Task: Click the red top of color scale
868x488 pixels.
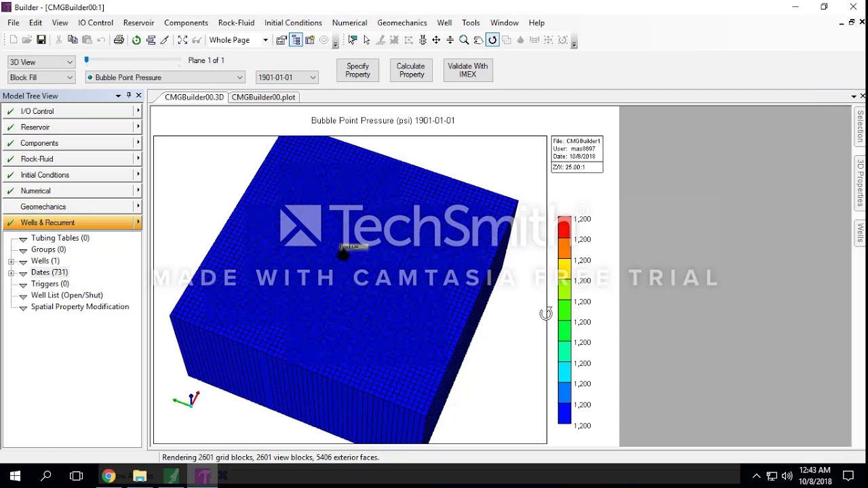Action: click(564, 226)
